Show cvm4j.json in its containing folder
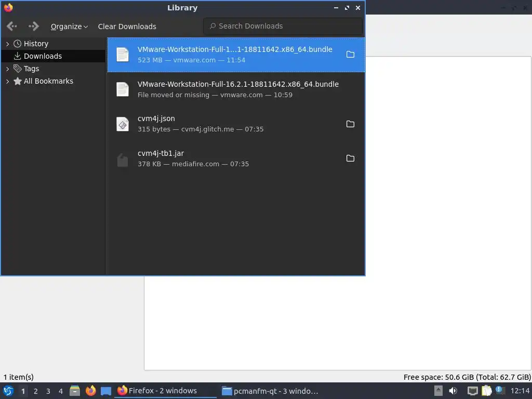532x399 pixels. (350, 124)
